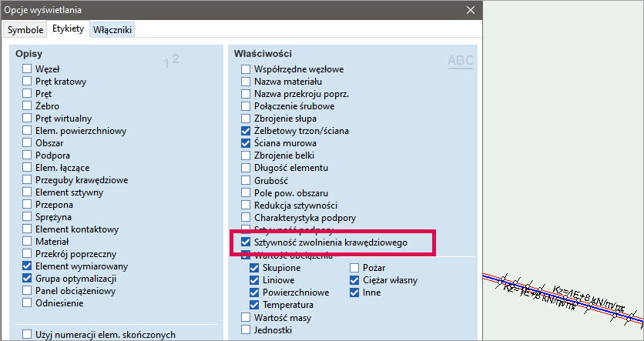Switch to the Symbole tab
Image resolution: width=644 pixels, height=341 pixels.
(x=25, y=29)
